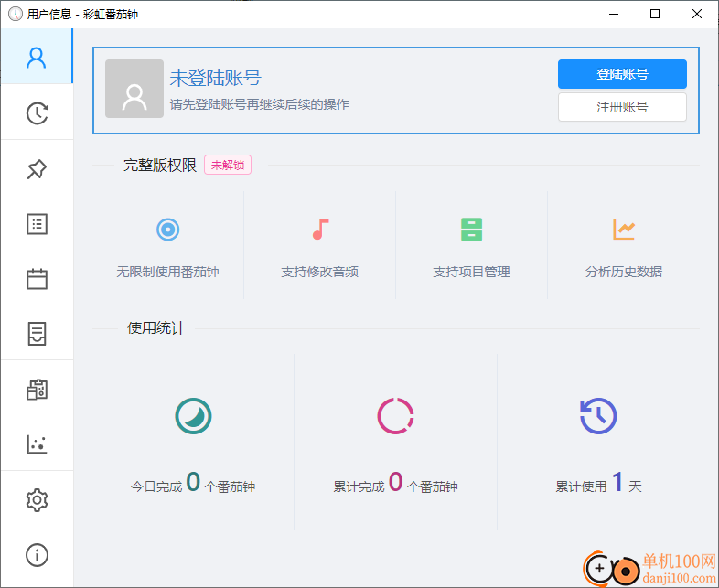Open the Pomodoro timer clock tab
This screenshot has height=588, width=719.
[x=37, y=113]
